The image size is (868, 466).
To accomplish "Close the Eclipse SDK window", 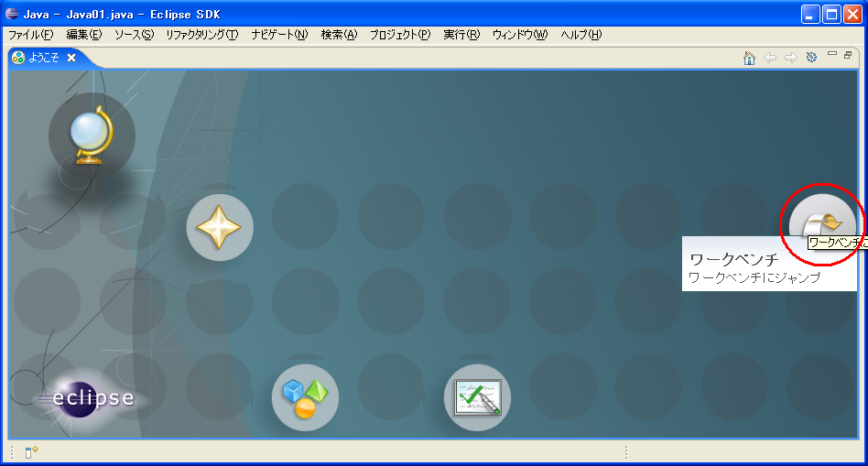I will [852, 15].
